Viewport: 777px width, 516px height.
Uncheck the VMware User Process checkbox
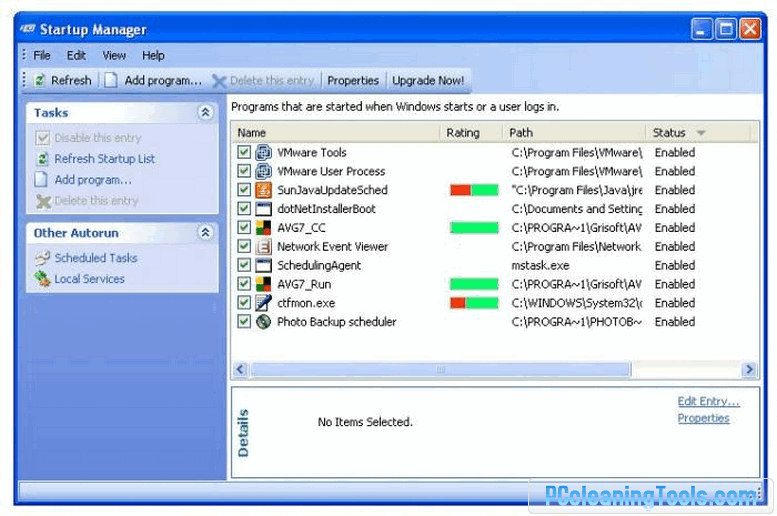[x=244, y=171]
